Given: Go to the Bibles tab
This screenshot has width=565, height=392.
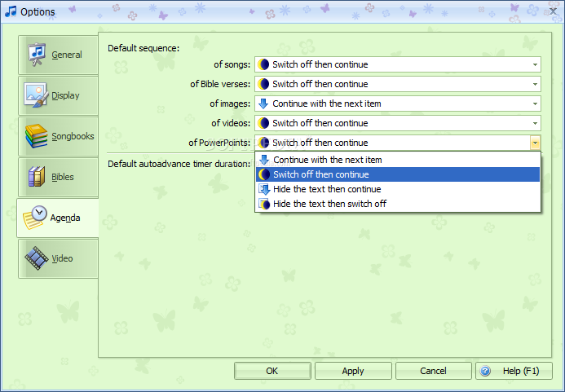Looking at the screenshot, I should 58,177.
